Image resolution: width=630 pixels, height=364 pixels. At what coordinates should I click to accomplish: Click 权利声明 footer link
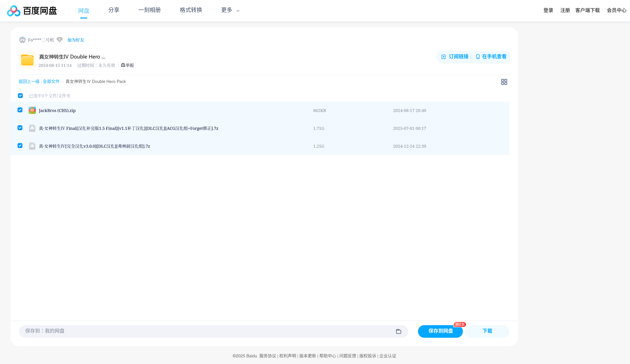coord(287,356)
